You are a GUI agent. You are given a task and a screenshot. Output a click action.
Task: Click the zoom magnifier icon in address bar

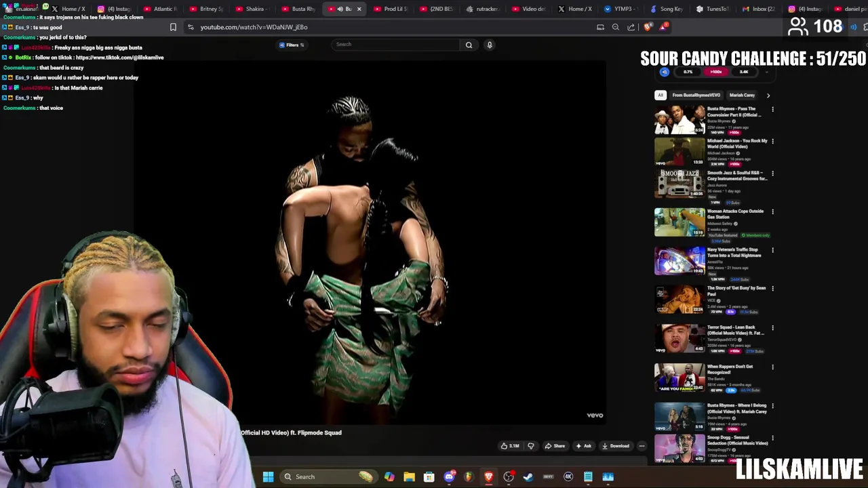pos(616,27)
